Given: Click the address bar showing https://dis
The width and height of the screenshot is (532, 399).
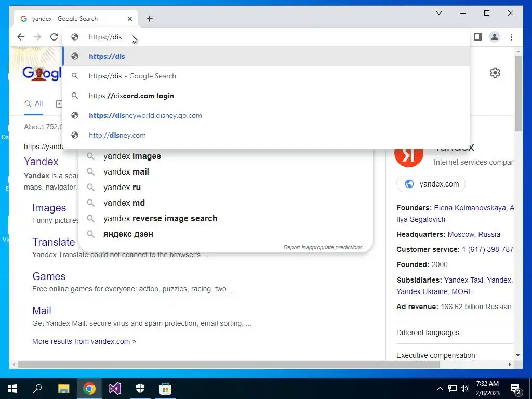Looking at the screenshot, I should [267, 37].
